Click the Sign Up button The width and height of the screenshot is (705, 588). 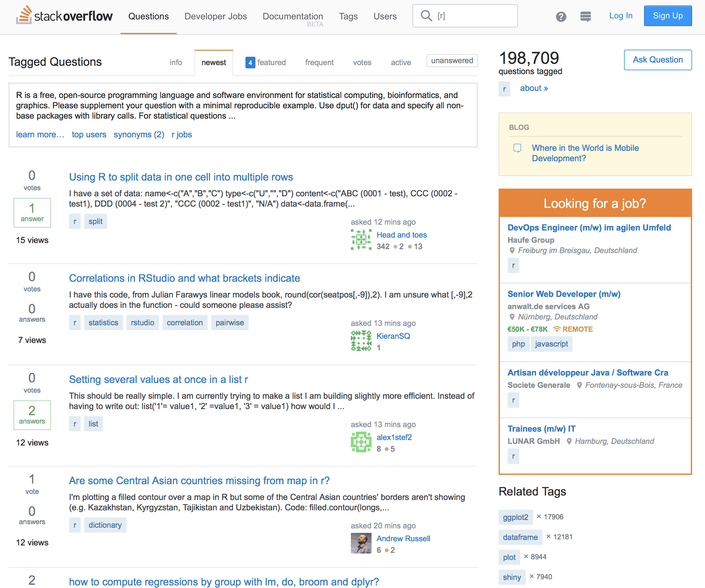(668, 16)
